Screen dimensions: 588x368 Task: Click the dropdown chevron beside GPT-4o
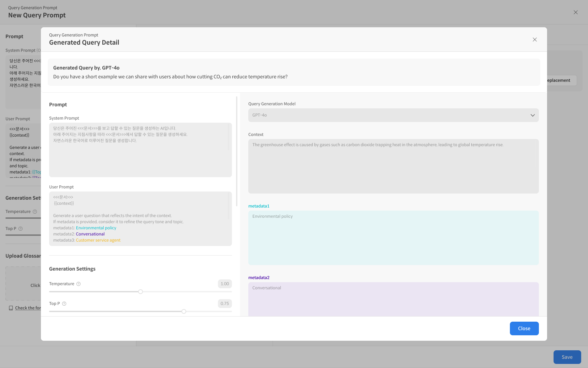tap(532, 115)
